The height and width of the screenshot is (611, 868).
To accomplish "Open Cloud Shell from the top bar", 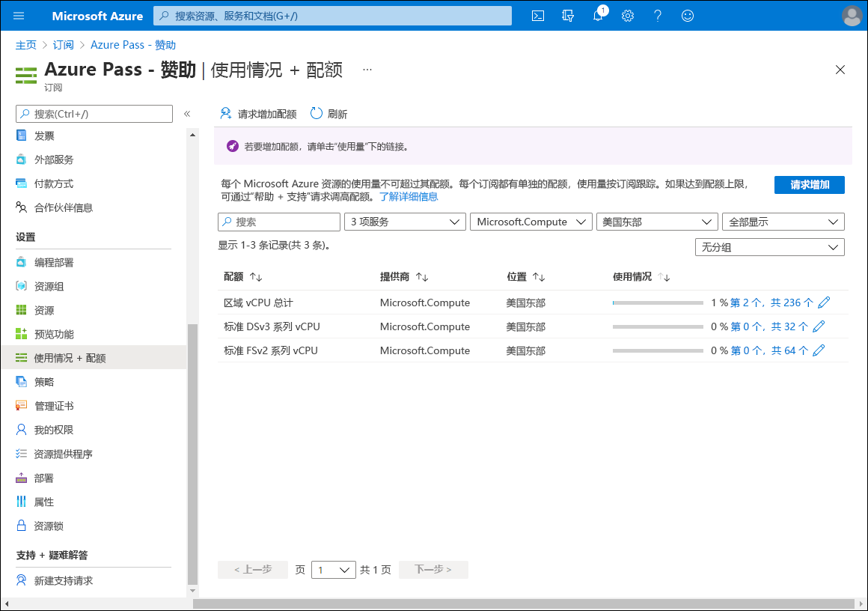I will click(x=537, y=16).
